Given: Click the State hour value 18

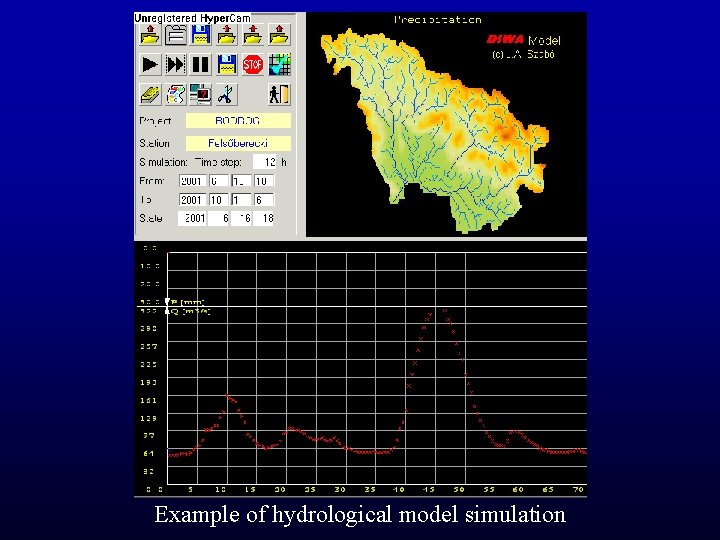Looking at the screenshot, I should point(265,218).
